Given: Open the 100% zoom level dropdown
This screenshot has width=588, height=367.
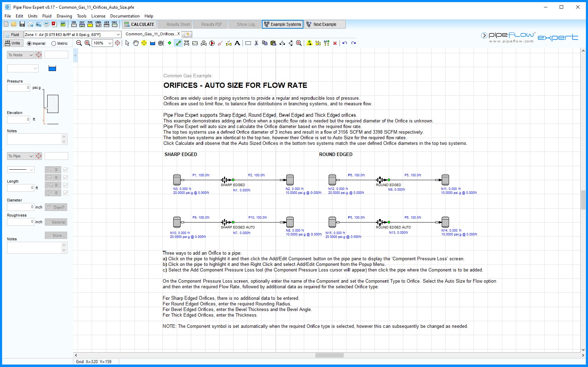Looking at the screenshot, I should tap(110, 43).
